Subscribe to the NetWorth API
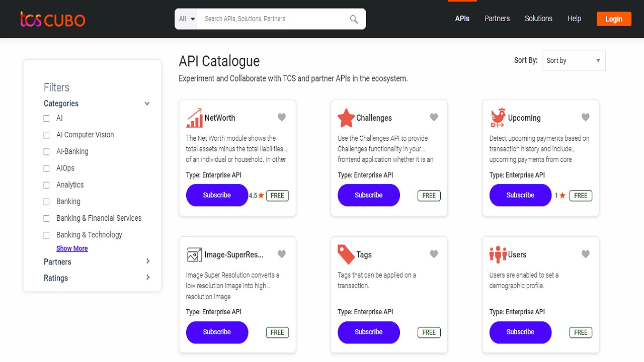644x362 pixels. [x=217, y=195]
